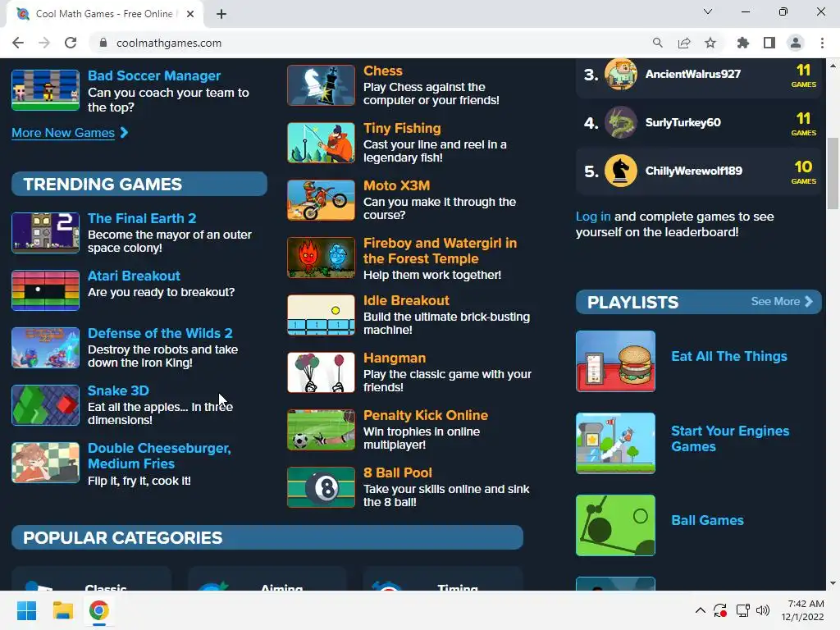Open the Extensions puzzle icon
840x630 pixels.
pos(743,43)
